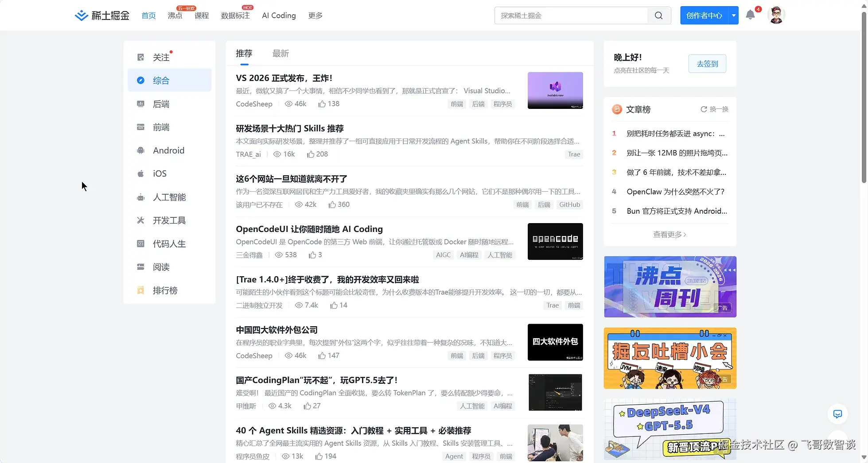Open article 国产CodingPlan"玩不起"
Image resolution: width=868 pixels, height=463 pixels.
[x=317, y=380]
